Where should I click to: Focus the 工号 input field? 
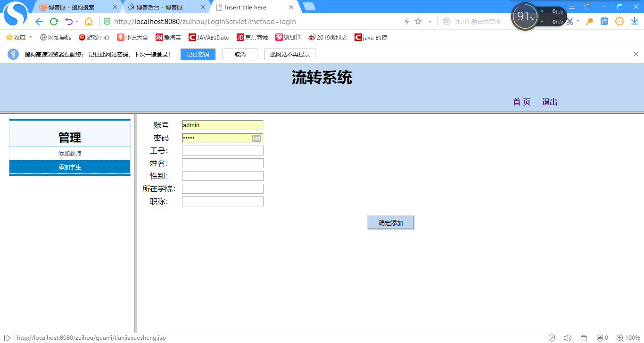[223, 150]
